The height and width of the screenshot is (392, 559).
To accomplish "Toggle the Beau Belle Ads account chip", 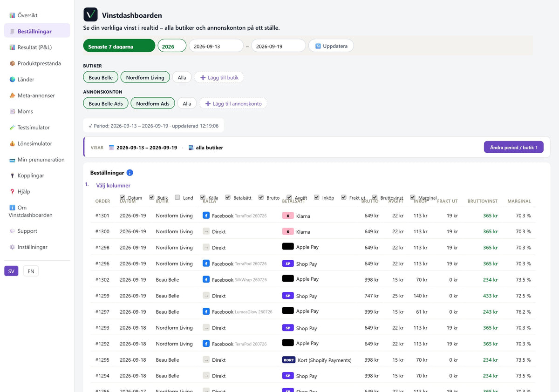I will 106,103.
